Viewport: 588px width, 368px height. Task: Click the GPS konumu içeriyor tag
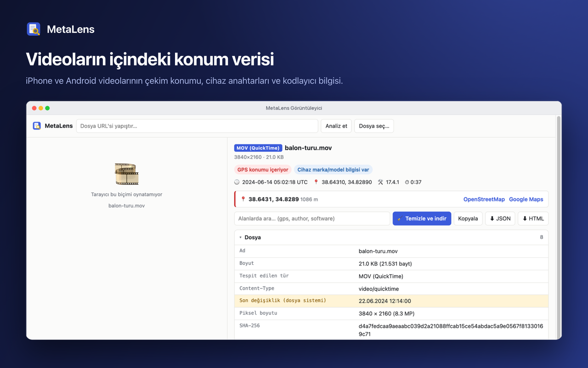(x=263, y=170)
